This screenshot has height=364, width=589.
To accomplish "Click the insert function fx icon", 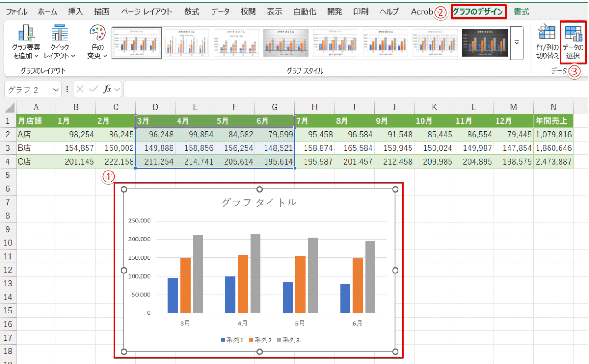I will pyautogui.click(x=107, y=89).
